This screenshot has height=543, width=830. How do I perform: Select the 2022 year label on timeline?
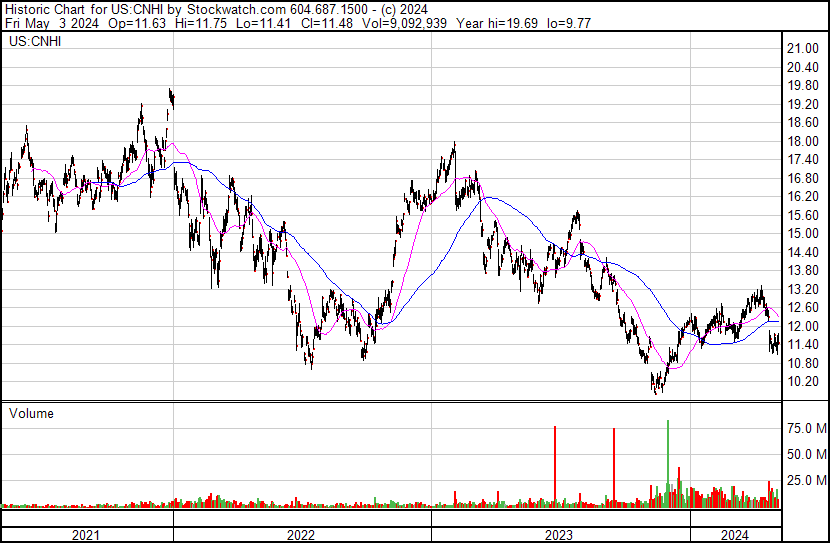301,535
